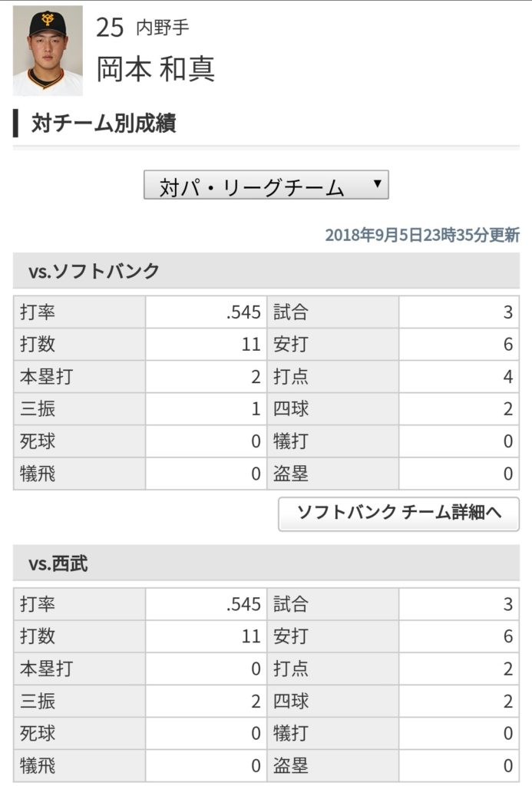Click the 安打 label in the 西武 table
Image resolution: width=532 pixels, height=786 pixels.
point(291,636)
